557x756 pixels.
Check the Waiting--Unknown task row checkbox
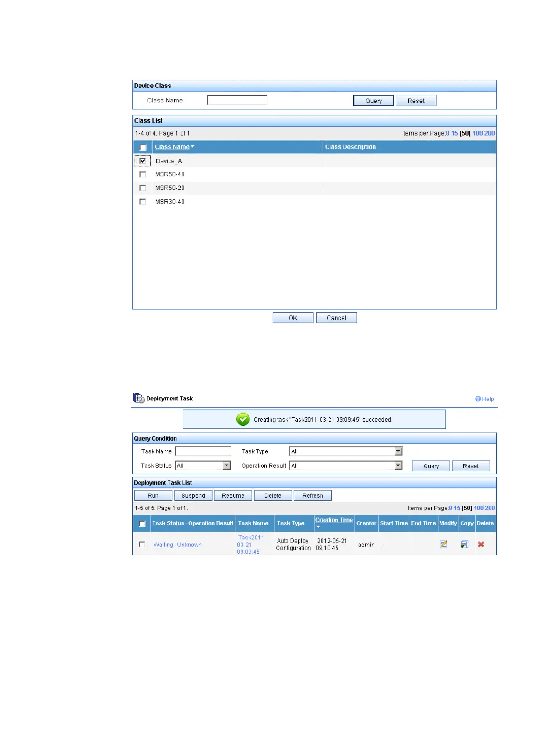(x=142, y=544)
